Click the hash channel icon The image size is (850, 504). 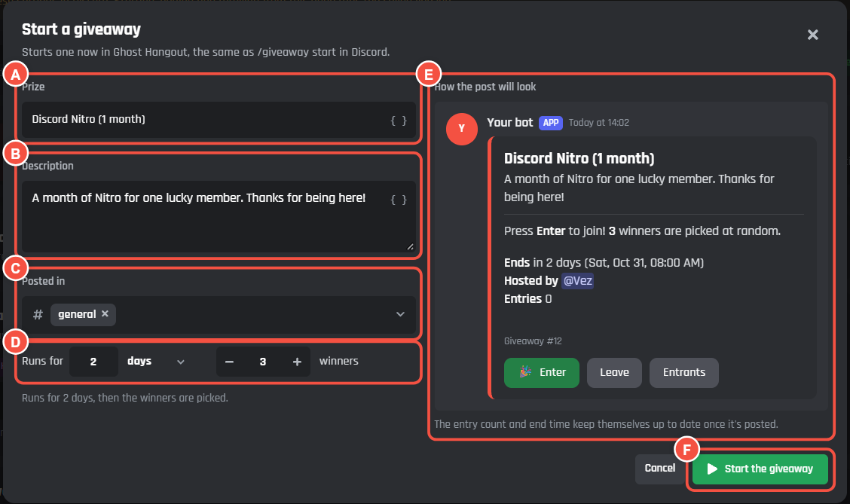click(38, 314)
